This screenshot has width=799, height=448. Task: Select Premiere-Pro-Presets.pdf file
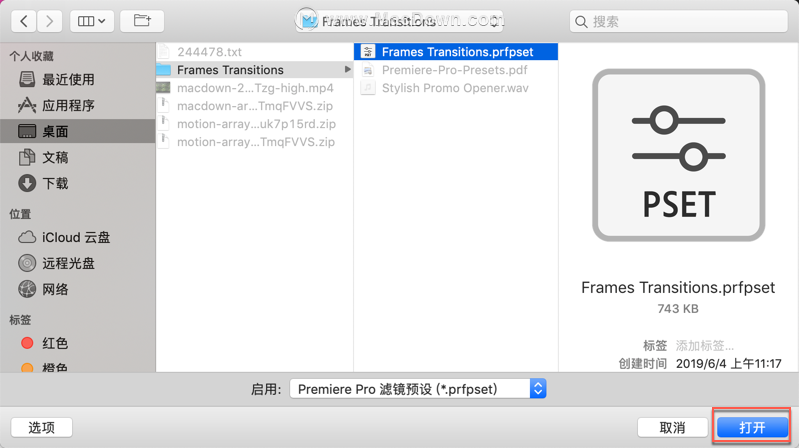[456, 70]
